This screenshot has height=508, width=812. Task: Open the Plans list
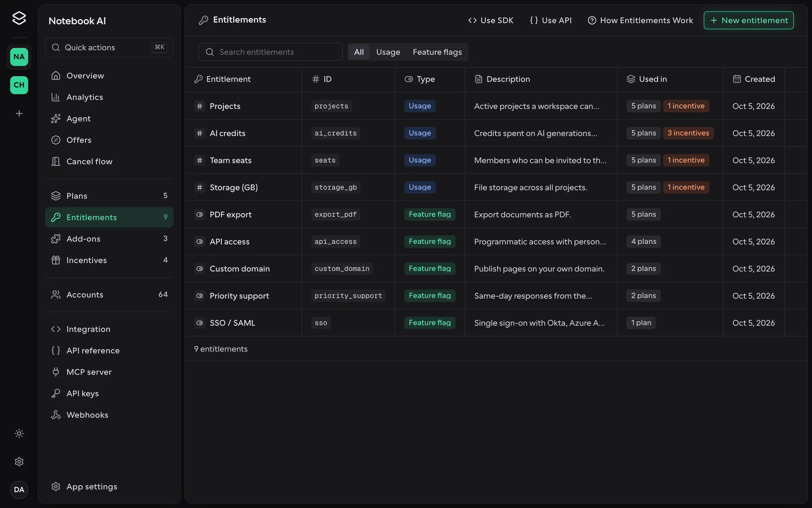(x=109, y=196)
